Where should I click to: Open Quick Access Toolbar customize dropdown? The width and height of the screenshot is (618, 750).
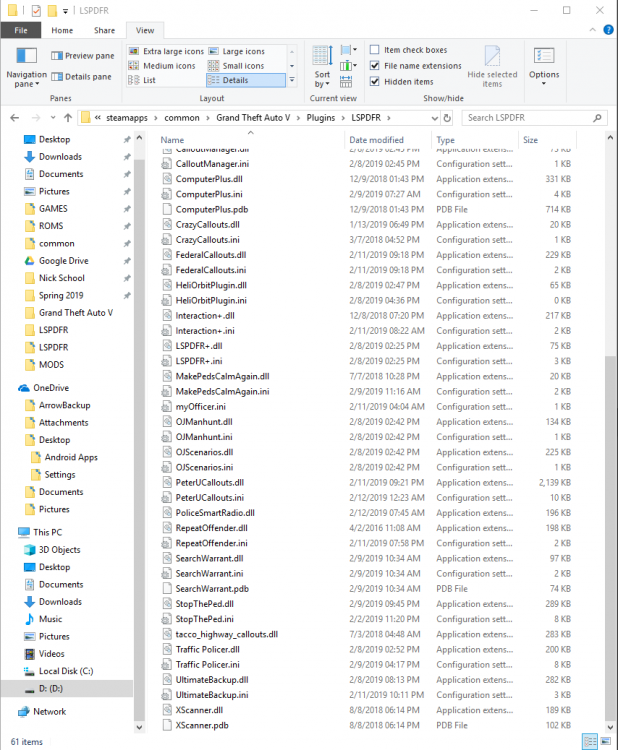pos(66,10)
